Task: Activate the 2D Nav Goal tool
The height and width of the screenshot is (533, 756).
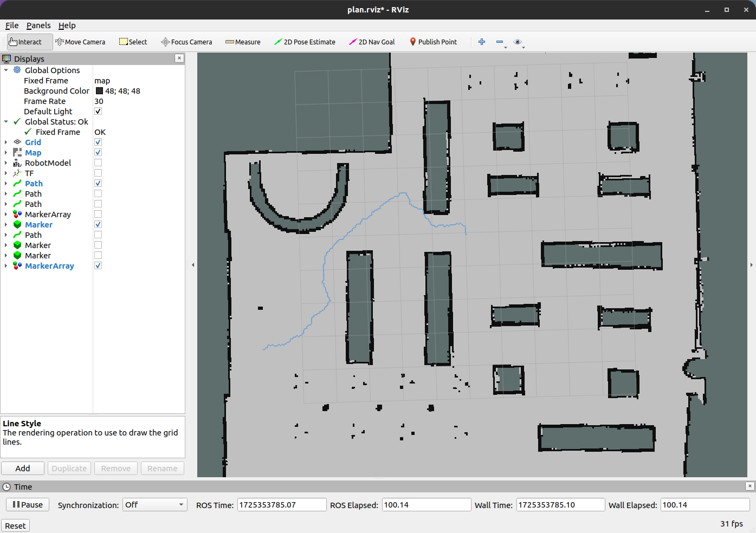Action: pos(372,42)
